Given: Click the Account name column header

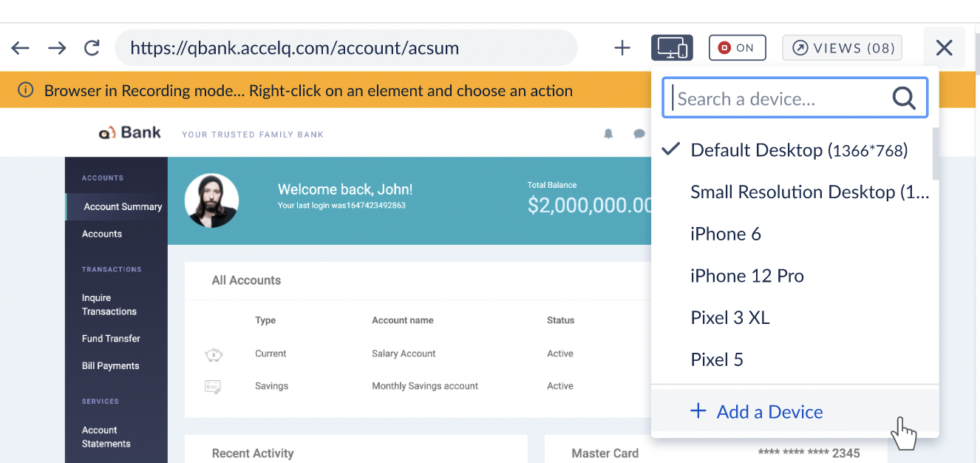Looking at the screenshot, I should click(403, 320).
